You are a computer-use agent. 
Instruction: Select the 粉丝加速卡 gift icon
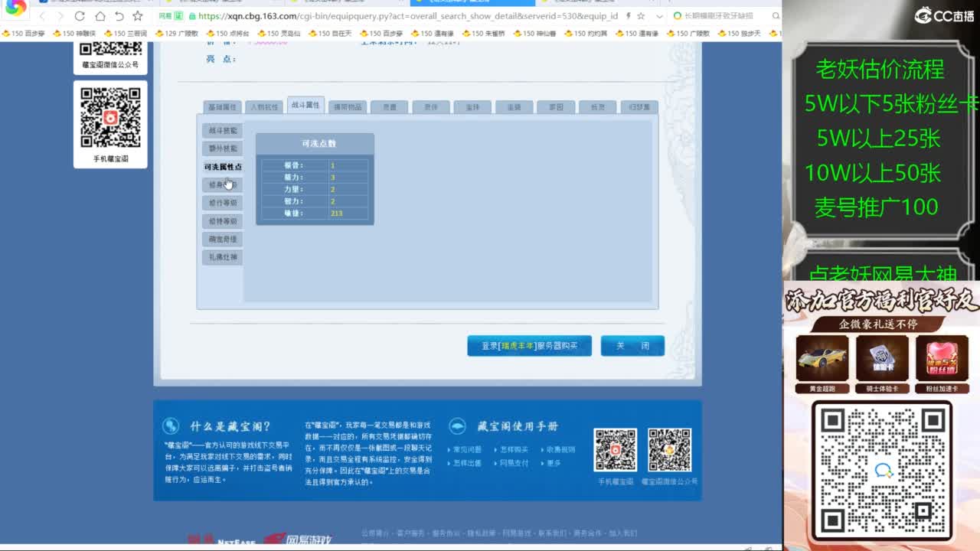pyautogui.click(x=942, y=359)
